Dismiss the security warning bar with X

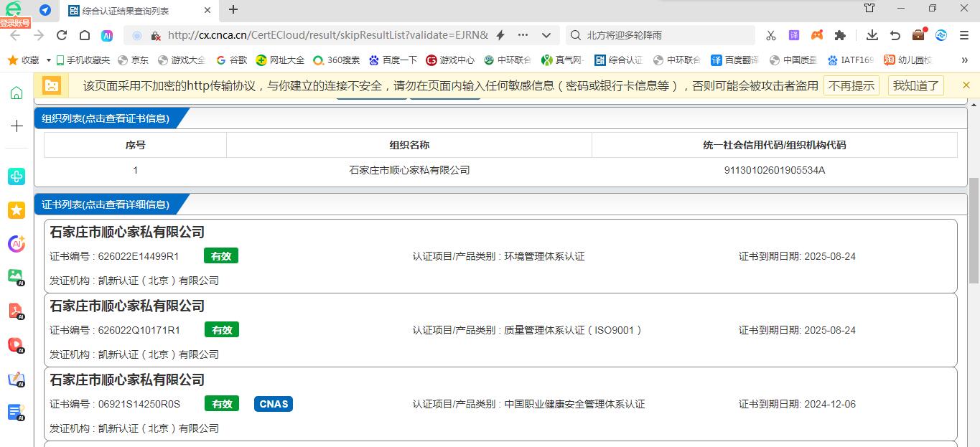coord(966,85)
